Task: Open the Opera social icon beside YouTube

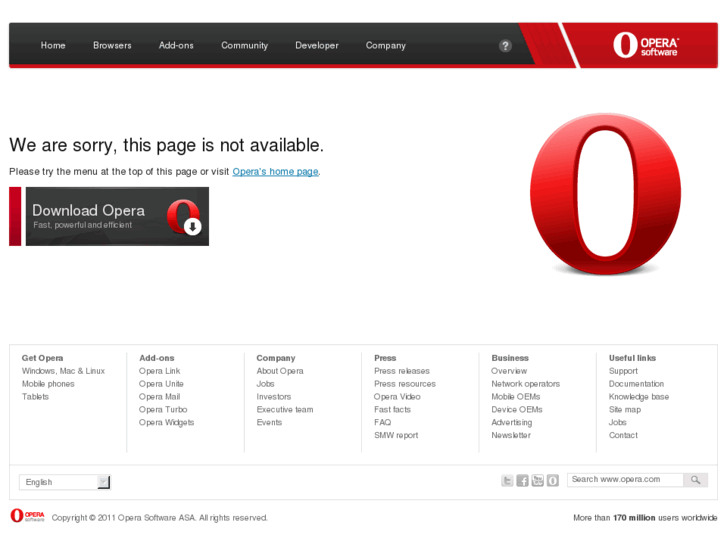Action: [x=553, y=481]
